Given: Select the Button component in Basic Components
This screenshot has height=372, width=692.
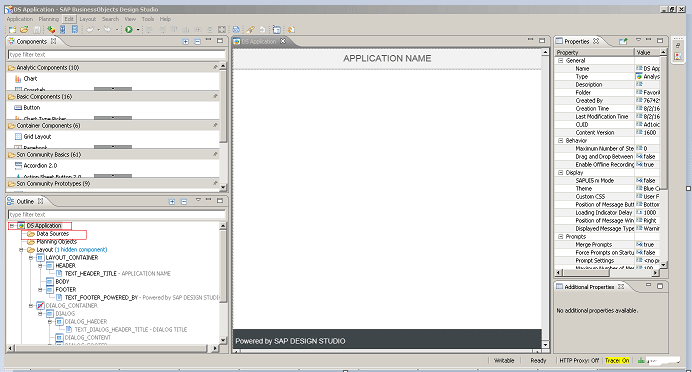Looking at the screenshot, I should (31, 108).
